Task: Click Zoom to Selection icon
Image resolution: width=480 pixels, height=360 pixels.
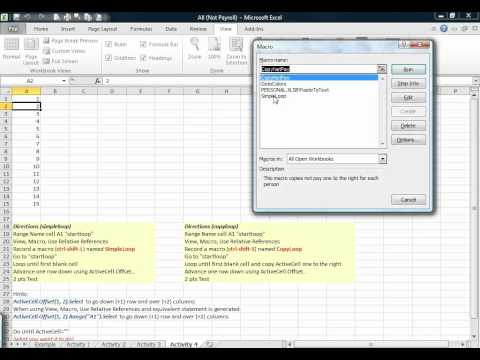Action: (x=236, y=51)
